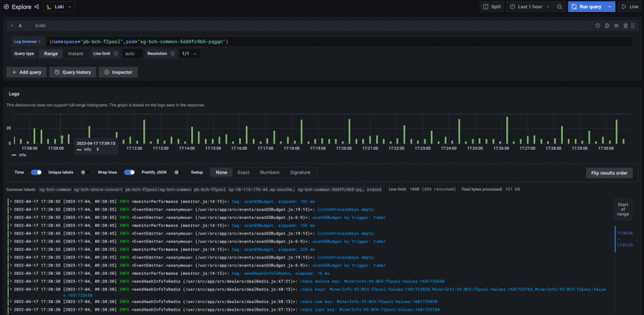Select dedup Numbers option

point(269,172)
